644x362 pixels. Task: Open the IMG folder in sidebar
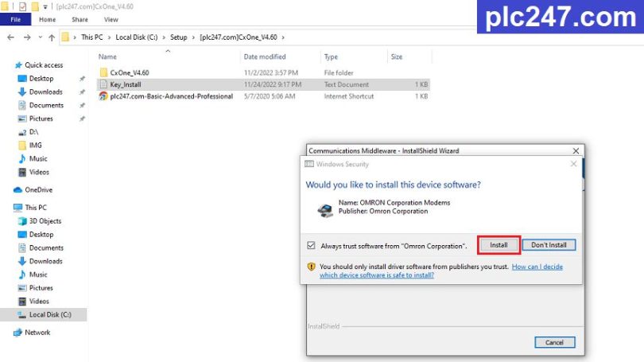35,145
